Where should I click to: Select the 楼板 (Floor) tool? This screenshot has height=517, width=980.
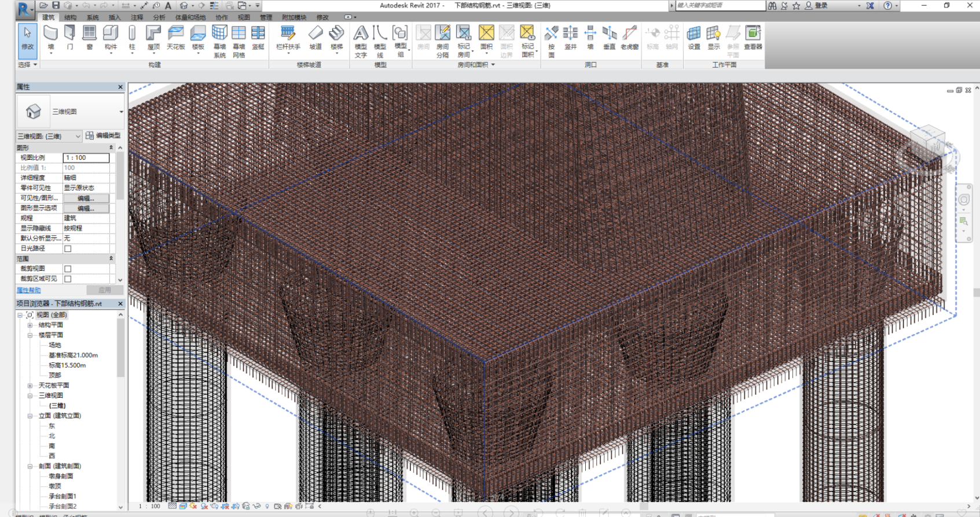click(198, 39)
